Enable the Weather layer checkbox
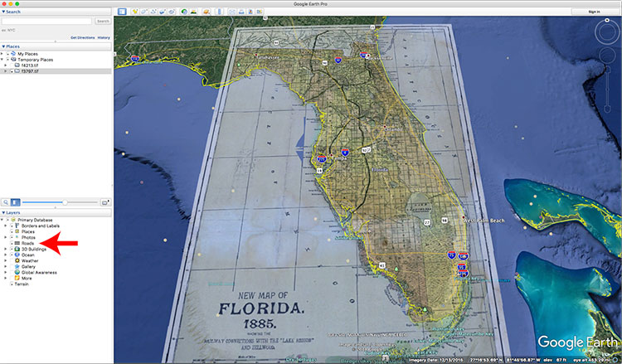This screenshot has width=622, height=364. [x=12, y=261]
